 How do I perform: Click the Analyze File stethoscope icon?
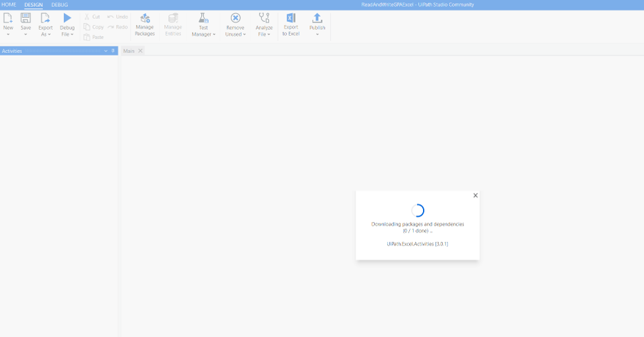tap(264, 18)
